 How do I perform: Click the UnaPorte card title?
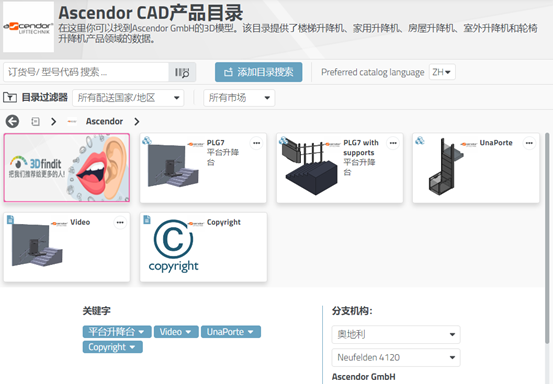[x=496, y=143]
